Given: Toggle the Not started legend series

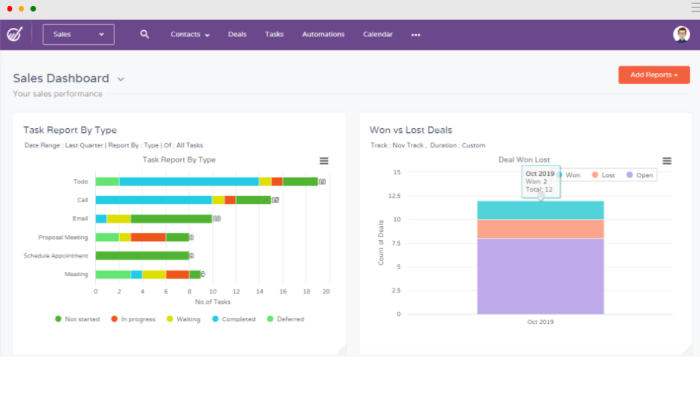Looking at the screenshot, I should point(78,319).
